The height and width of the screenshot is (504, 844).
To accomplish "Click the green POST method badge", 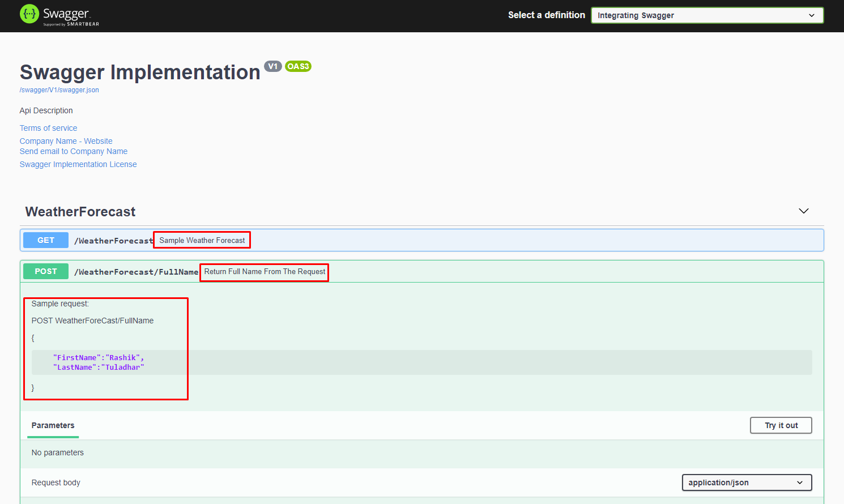I will (x=46, y=271).
